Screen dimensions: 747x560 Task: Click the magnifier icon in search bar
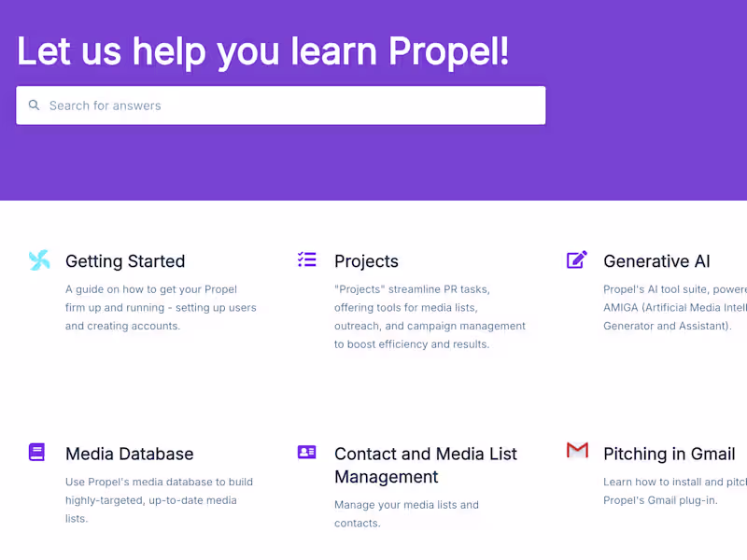pyautogui.click(x=35, y=105)
